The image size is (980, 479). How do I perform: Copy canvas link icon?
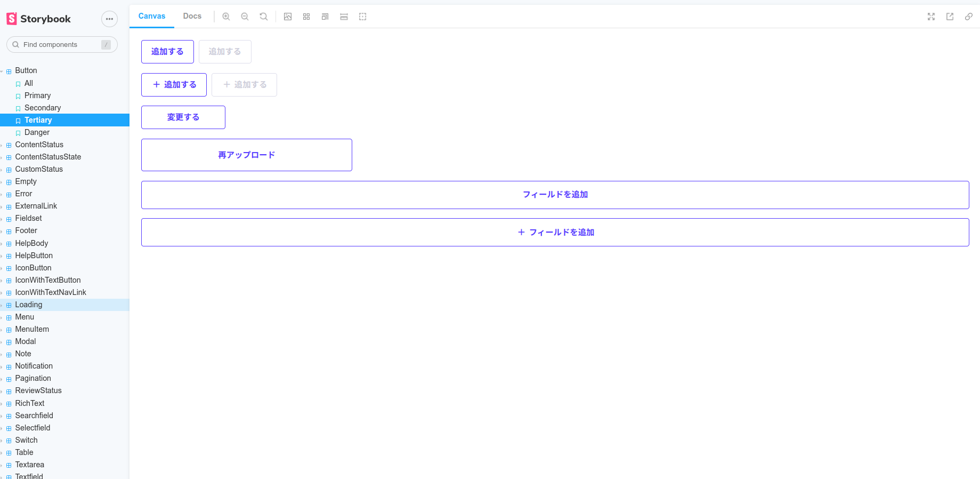pyautogui.click(x=968, y=17)
